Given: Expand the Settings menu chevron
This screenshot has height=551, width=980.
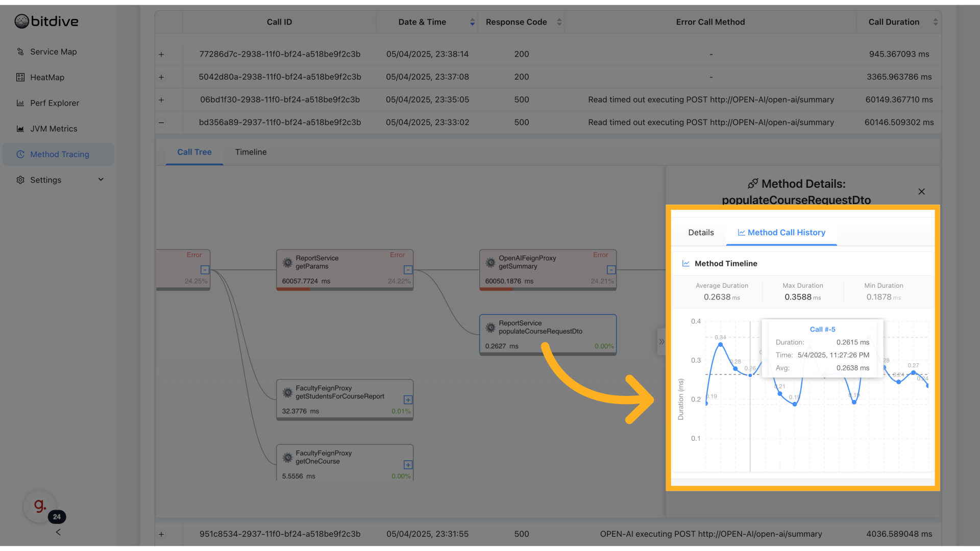Looking at the screenshot, I should click(101, 180).
